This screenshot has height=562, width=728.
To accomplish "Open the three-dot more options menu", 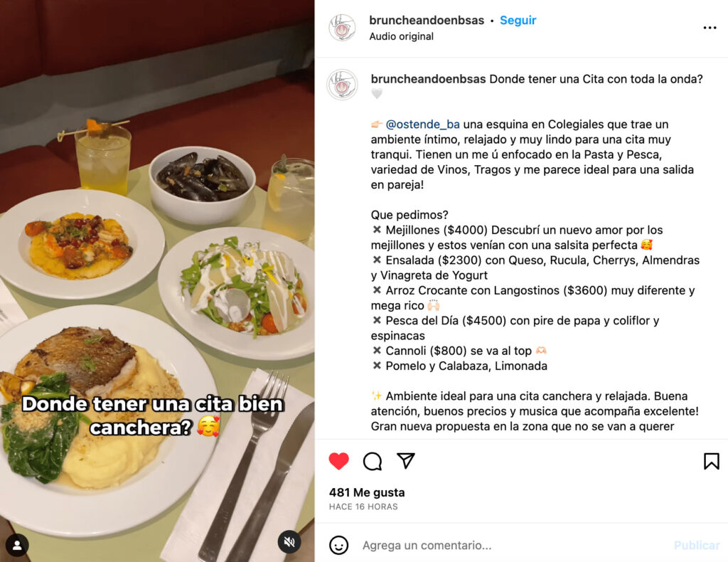I will pos(710,28).
